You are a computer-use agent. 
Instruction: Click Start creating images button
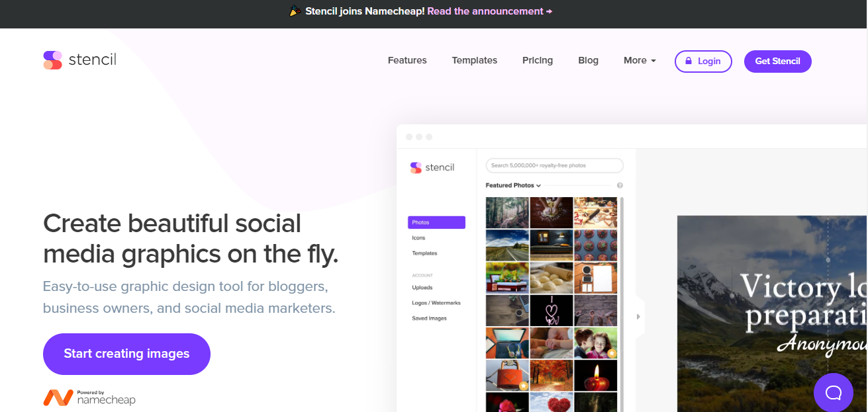coord(126,354)
